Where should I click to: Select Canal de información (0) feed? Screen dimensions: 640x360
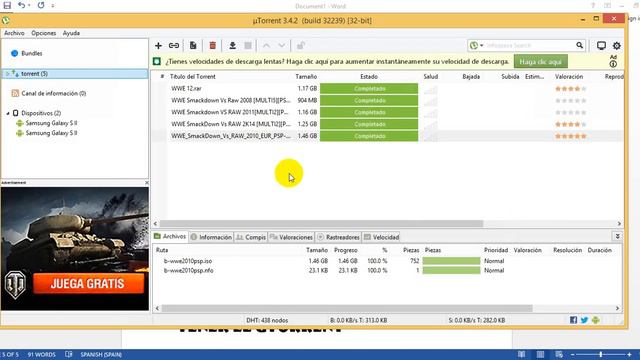coord(53,93)
